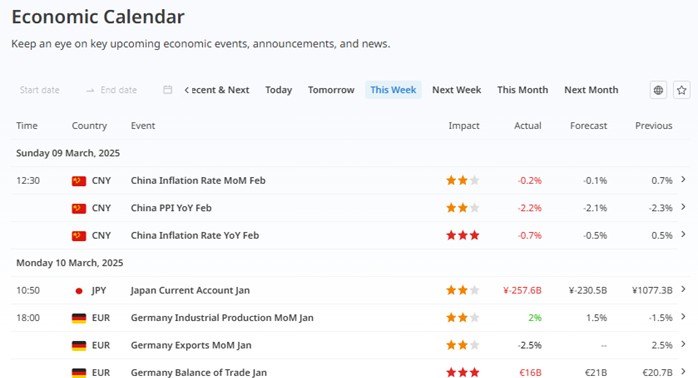Click previous value ¥1077.3B
698x378 pixels.
[x=652, y=291]
